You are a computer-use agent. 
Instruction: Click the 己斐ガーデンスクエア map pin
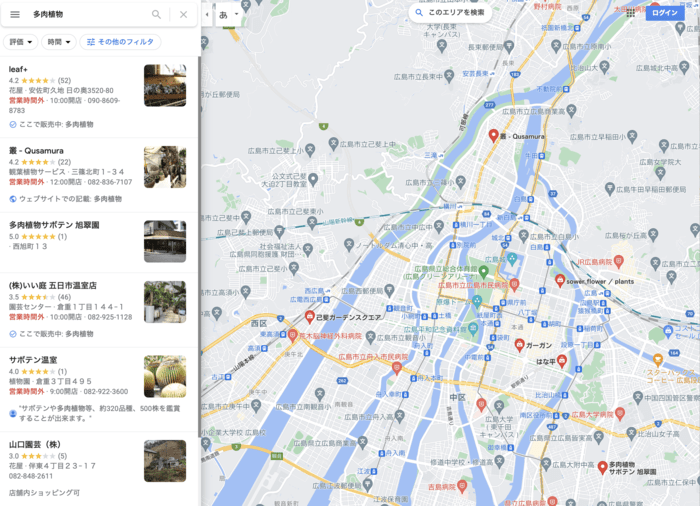point(309,317)
